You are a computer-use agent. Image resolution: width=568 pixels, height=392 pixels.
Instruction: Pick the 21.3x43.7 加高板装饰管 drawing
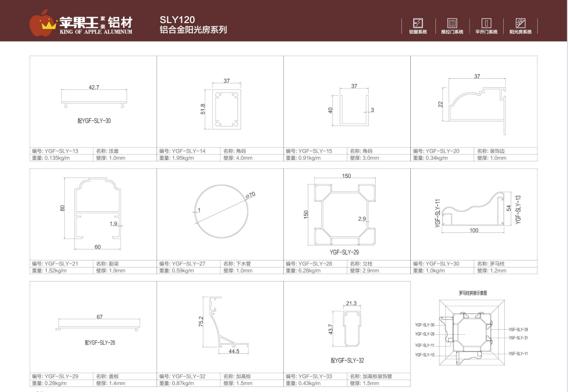(x=353, y=328)
